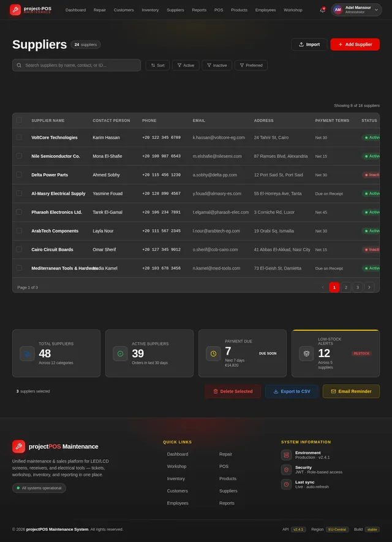Open Reports in the top navigation

pyautogui.click(x=199, y=10)
